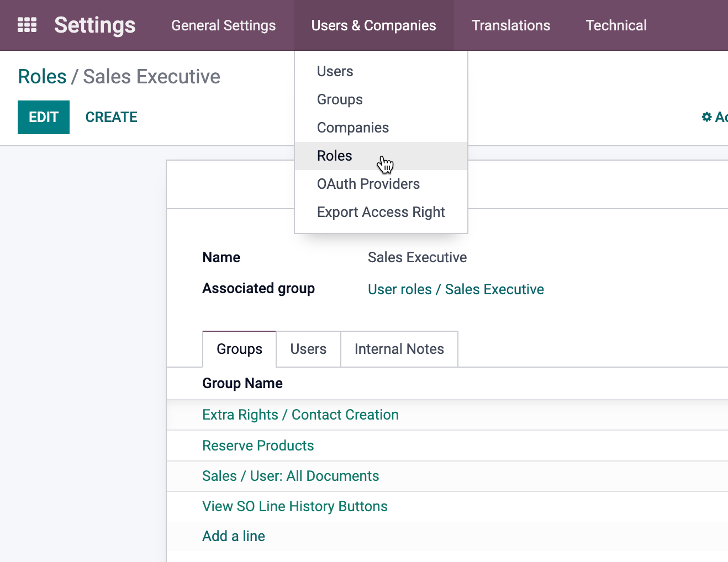
Task: Open the Users & Companies menu
Action: pyautogui.click(x=373, y=25)
